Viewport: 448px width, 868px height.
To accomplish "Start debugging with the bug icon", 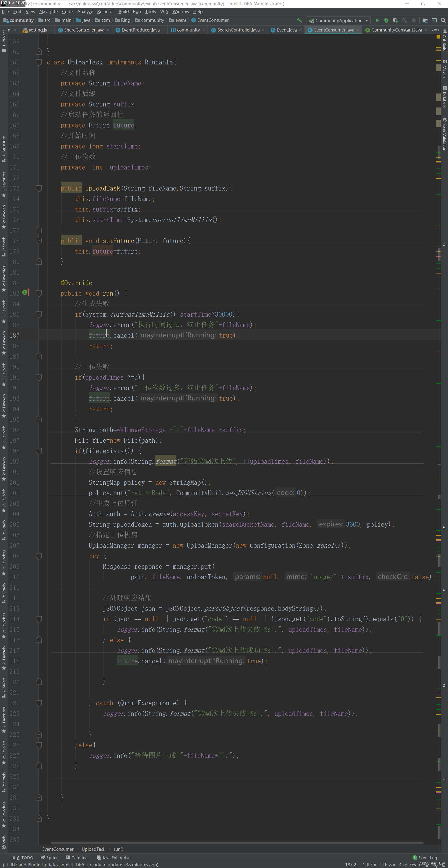I will (x=386, y=20).
